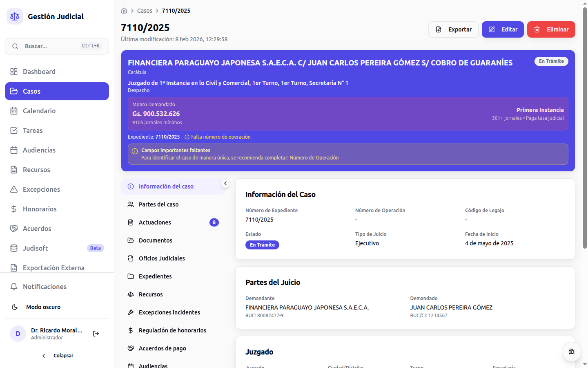Click the home breadcrumb icon
The image size is (588, 368).
(124, 11)
